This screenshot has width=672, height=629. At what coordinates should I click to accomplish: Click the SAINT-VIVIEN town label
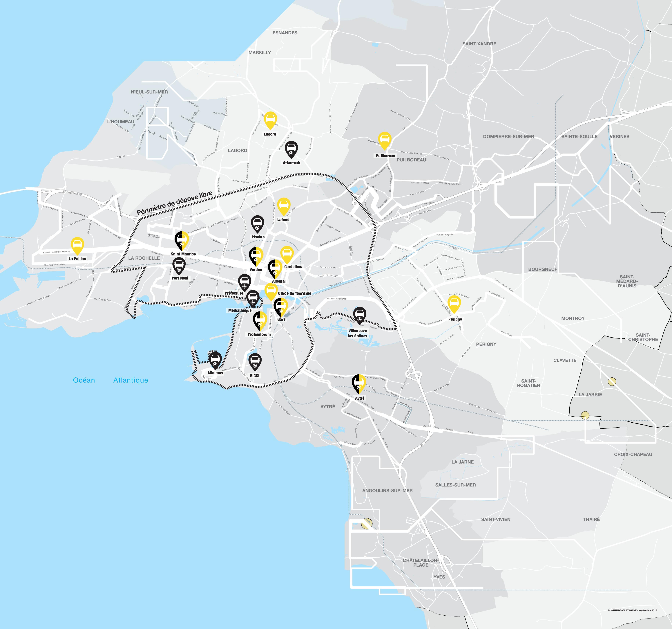(496, 519)
